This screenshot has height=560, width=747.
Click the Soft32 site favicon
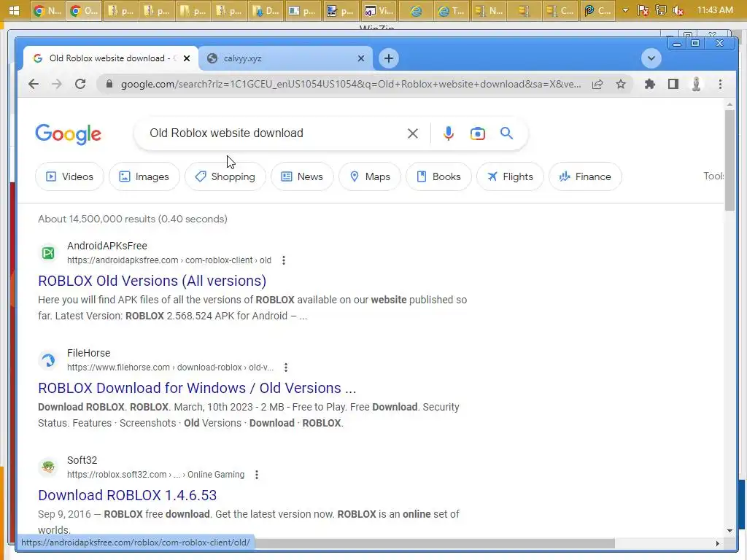[x=48, y=467]
